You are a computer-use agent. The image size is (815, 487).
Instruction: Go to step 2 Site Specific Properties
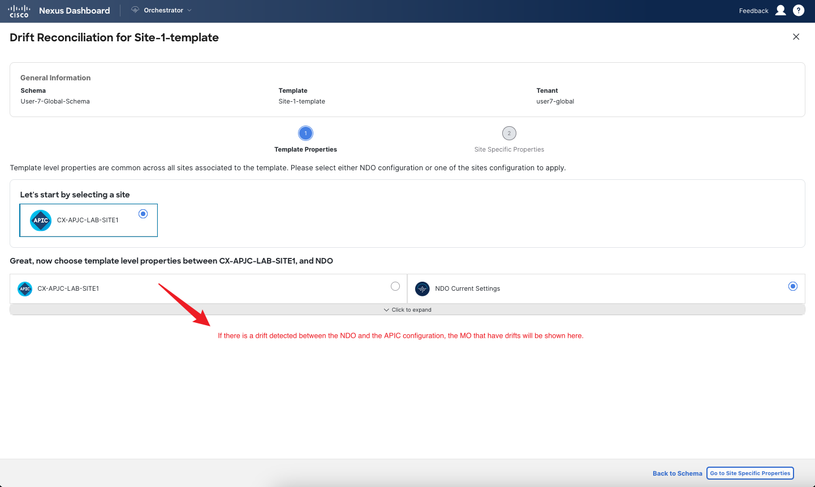point(509,134)
